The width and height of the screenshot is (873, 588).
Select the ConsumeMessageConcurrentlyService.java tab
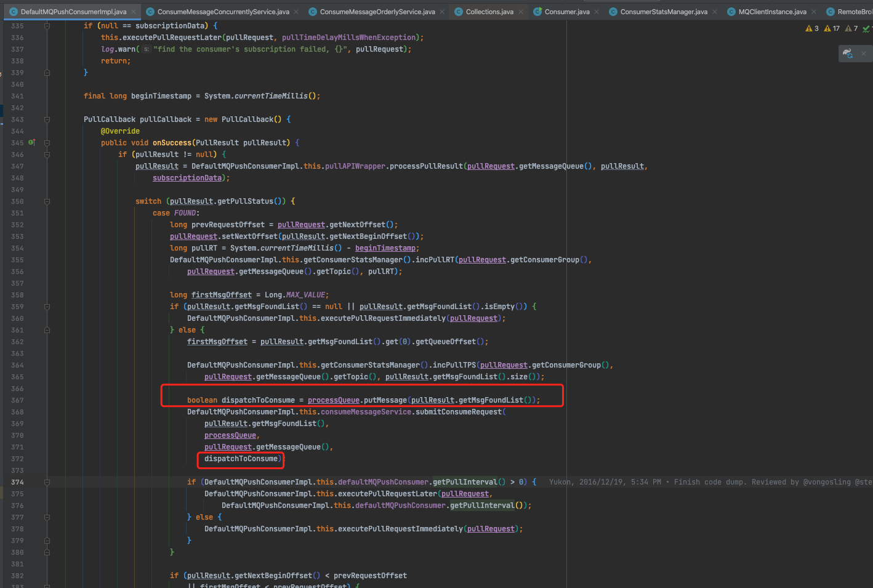(x=223, y=12)
